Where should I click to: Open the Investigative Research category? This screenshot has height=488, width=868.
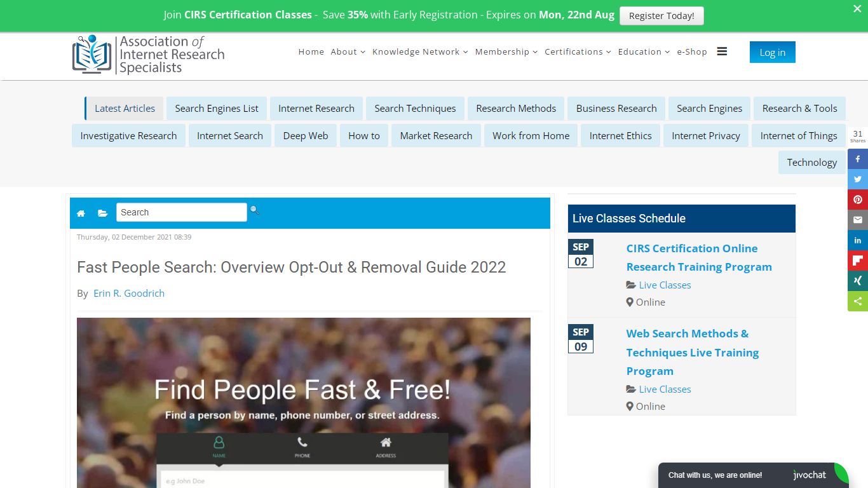[x=128, y=135]
